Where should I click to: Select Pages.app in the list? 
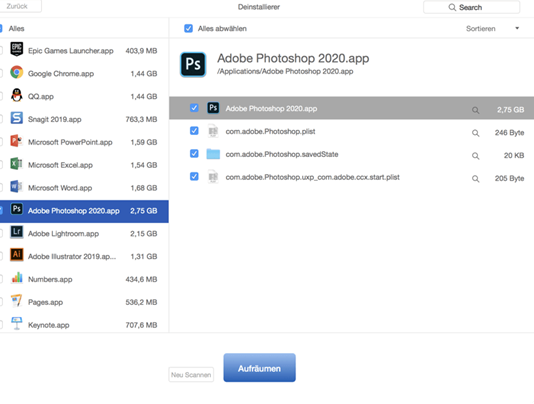click(x=84, y=302)
